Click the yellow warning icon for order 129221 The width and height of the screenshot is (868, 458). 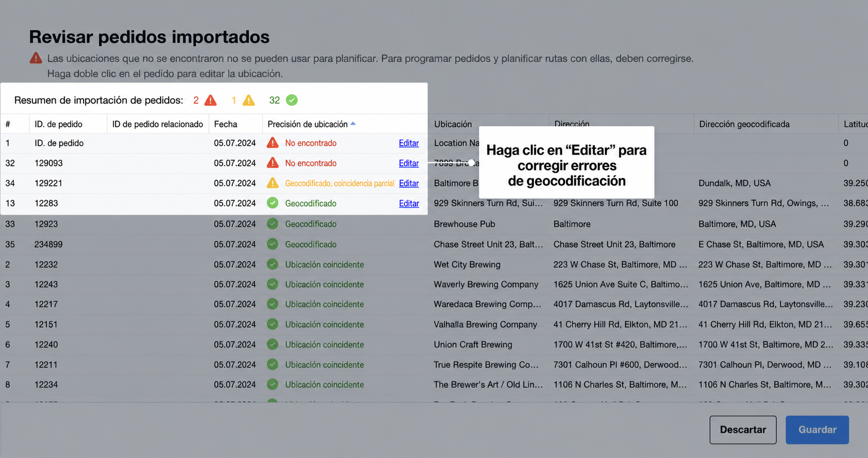[272, 183]
